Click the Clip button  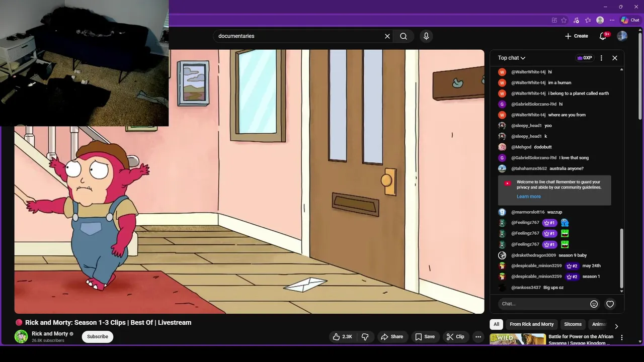456,337
